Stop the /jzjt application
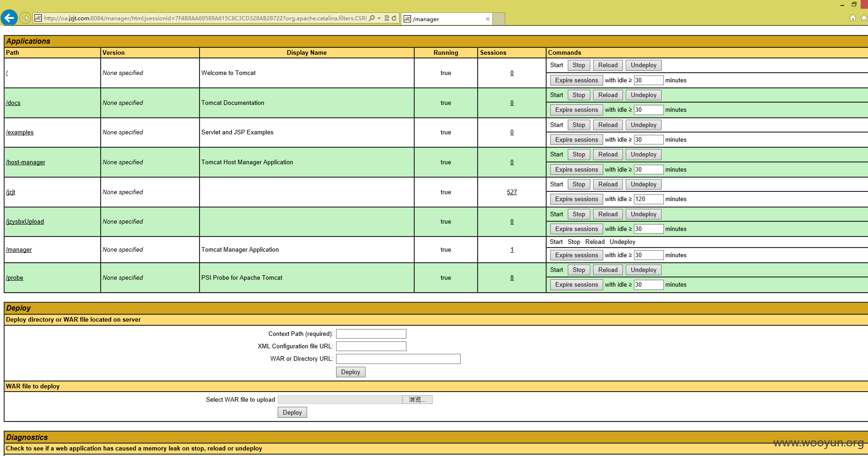The image size is (868, 456). coord(579,185)
